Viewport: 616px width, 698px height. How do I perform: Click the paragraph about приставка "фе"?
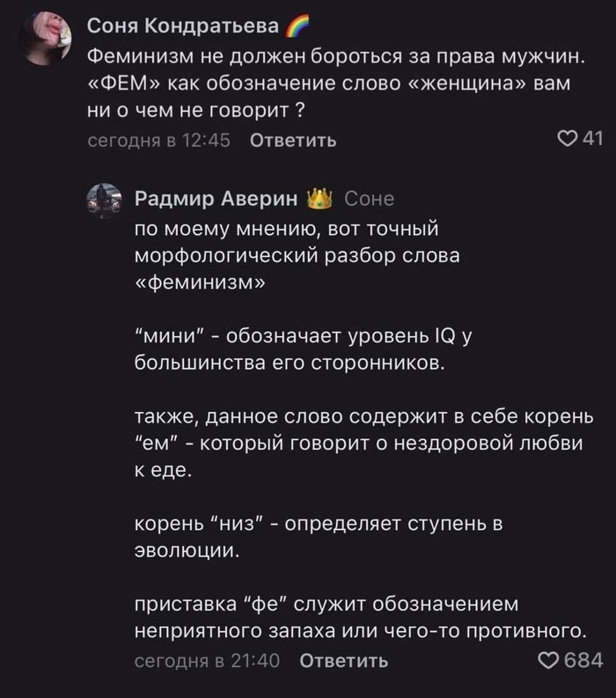[359, 618]
